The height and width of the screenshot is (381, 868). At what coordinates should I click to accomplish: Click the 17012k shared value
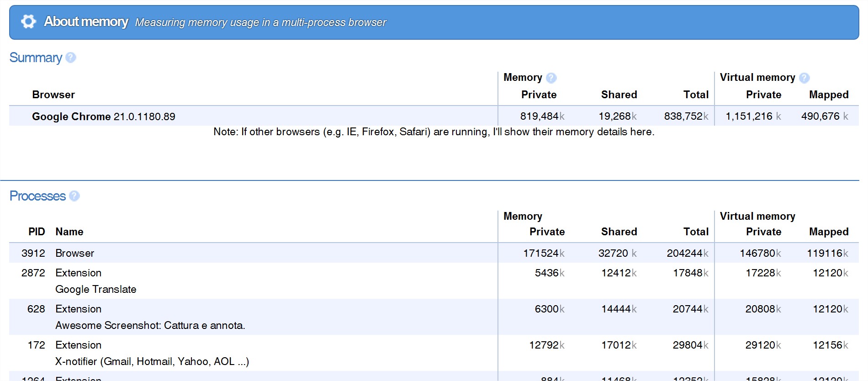(x=619, y=345)
